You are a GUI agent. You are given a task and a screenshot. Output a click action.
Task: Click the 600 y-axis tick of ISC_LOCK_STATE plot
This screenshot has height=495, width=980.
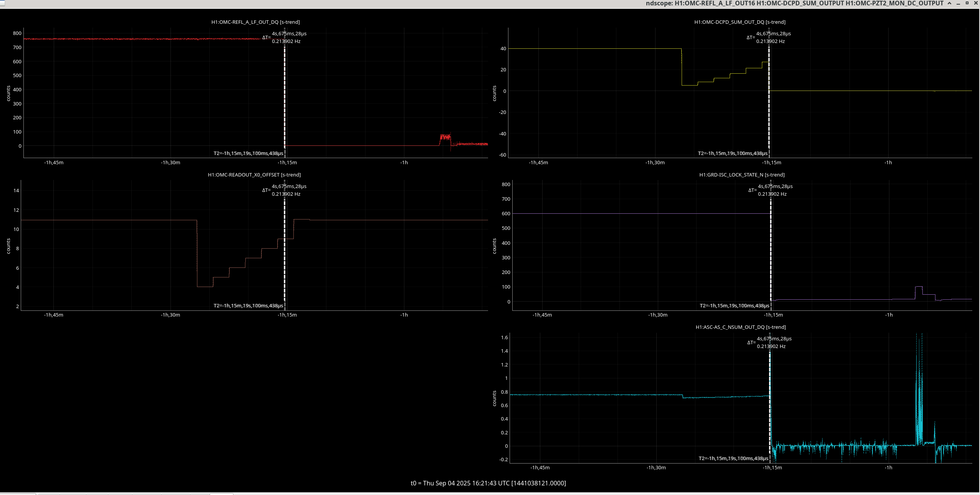(x=506, y=214)
